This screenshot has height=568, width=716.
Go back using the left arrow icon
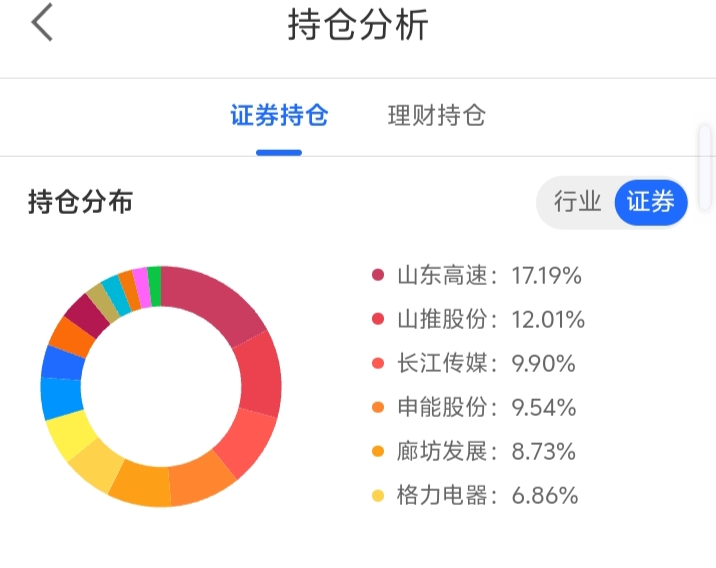coord(42,22)
